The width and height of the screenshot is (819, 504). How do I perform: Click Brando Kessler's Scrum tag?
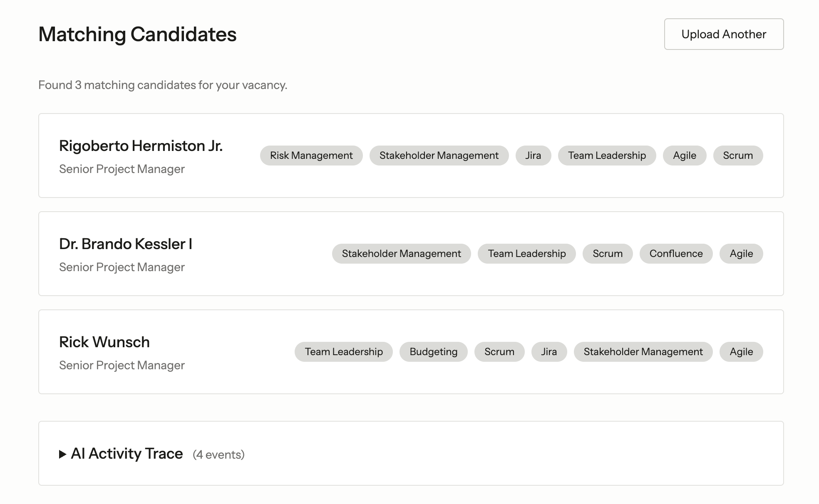608,254
